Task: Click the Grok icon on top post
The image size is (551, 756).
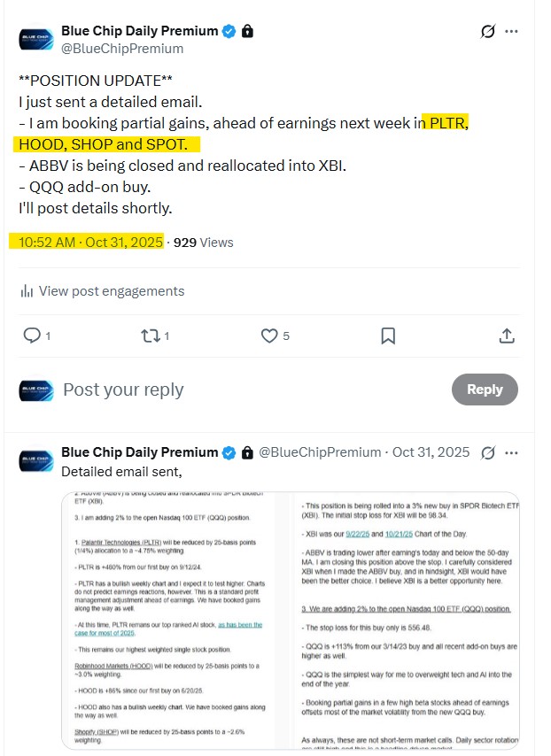Action: (x=487, y=31)
